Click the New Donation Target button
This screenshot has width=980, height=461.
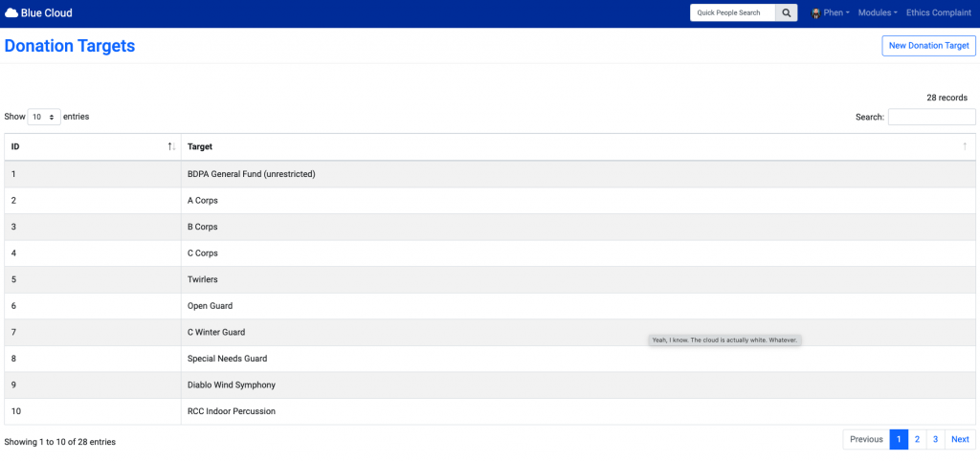[x=928, y=46]
